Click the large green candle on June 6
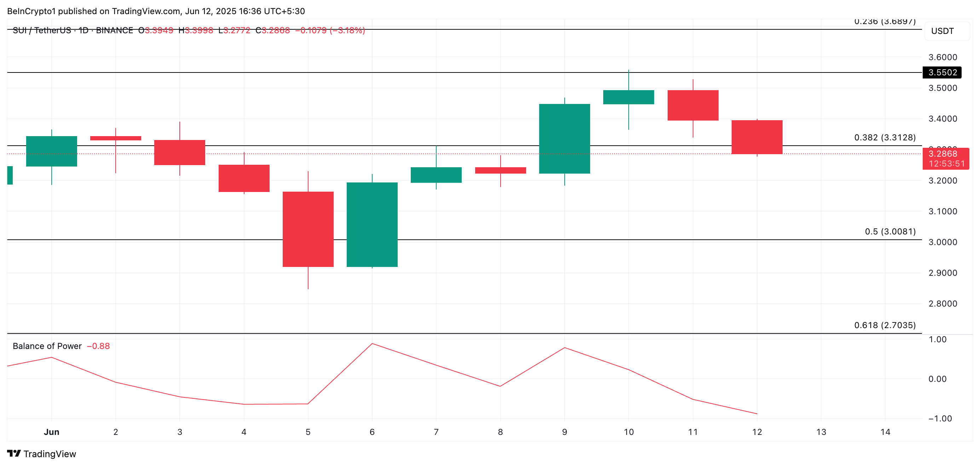Screen dimensions: 980x466 pos(372,224)
